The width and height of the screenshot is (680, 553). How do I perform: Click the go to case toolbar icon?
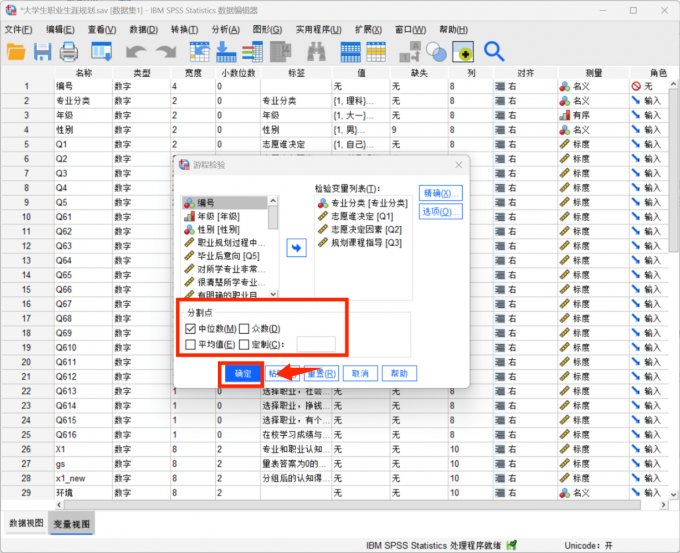tap(199, 52)
